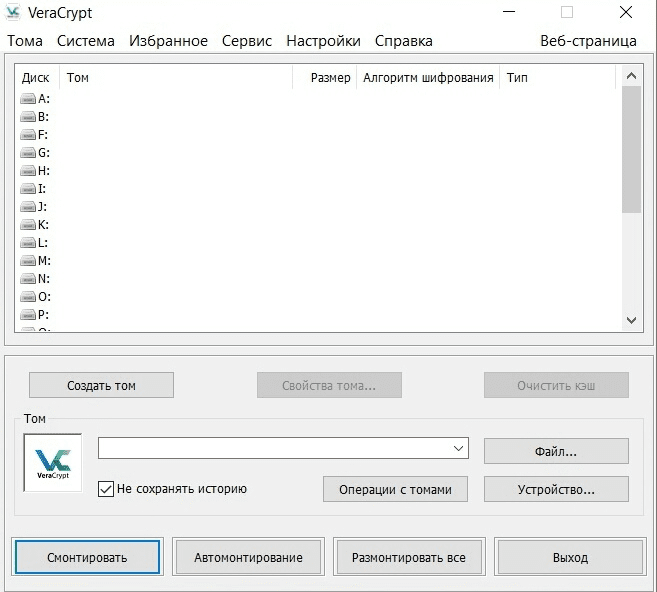Select drive O: icon in the list

tap(28, 297)
